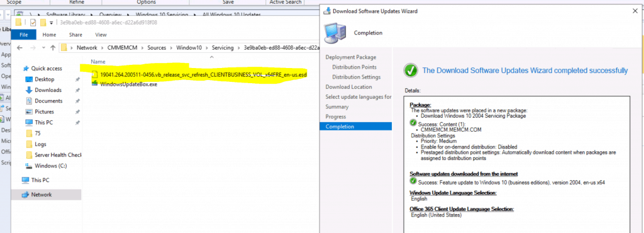Open the 75 folder in navigation pane
This screenshot has height=233, width=644.
[x=37, y=134]
